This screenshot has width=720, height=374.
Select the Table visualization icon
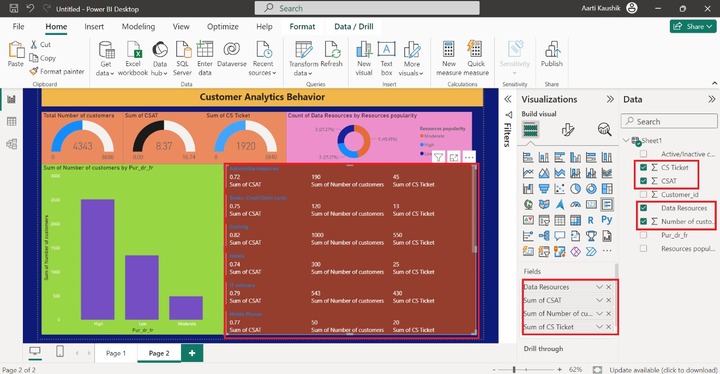559,220
